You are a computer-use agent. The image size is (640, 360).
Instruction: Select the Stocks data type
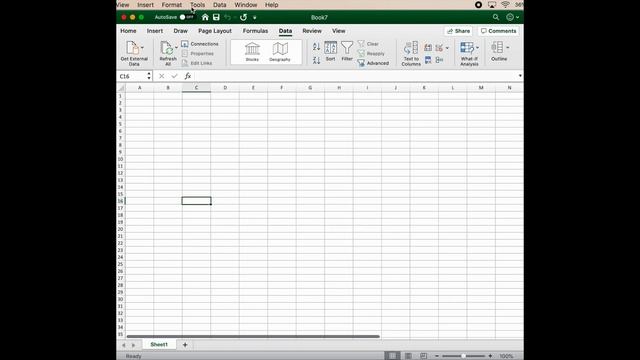[252, 52]
